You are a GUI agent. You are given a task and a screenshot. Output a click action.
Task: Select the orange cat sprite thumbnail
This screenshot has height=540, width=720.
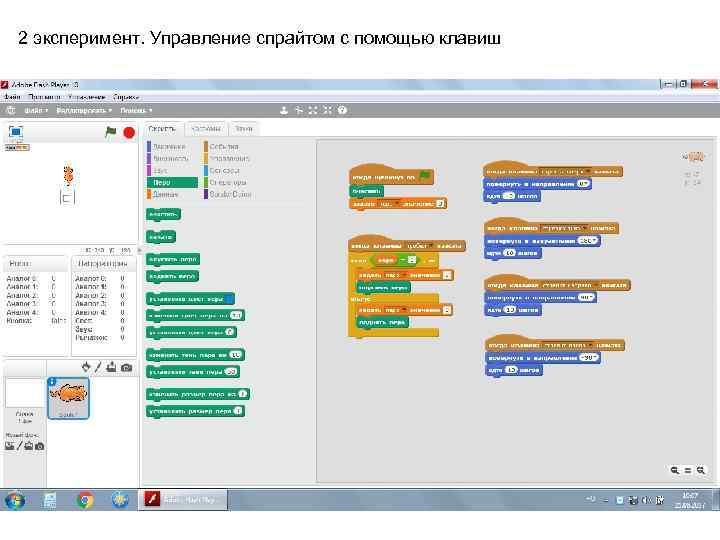coord(68,398)
